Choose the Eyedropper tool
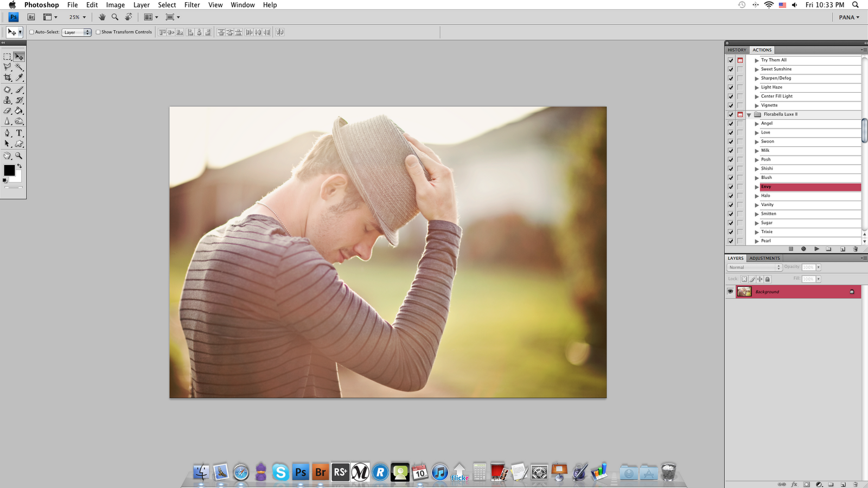This screenshot has width=868, height=488. coord(19,78)
